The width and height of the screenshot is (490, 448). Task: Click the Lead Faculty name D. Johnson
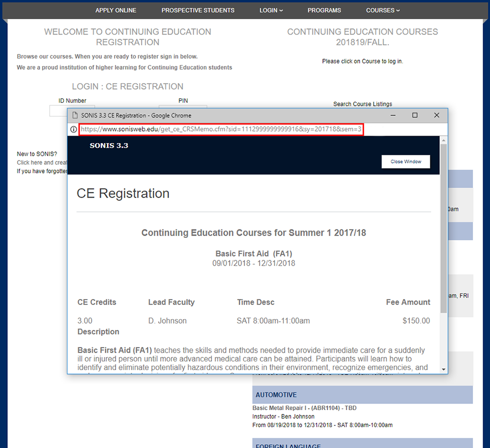pos(168,321)
